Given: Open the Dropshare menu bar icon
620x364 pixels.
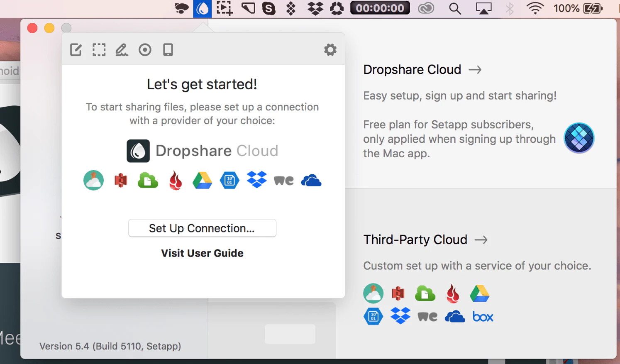Looking at the screenshot, I should coord(202,8).
